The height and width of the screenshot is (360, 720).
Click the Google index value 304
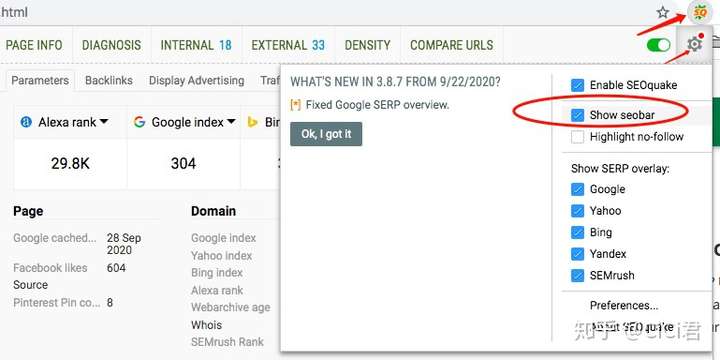pyautogui.click(x=183, y=164)
